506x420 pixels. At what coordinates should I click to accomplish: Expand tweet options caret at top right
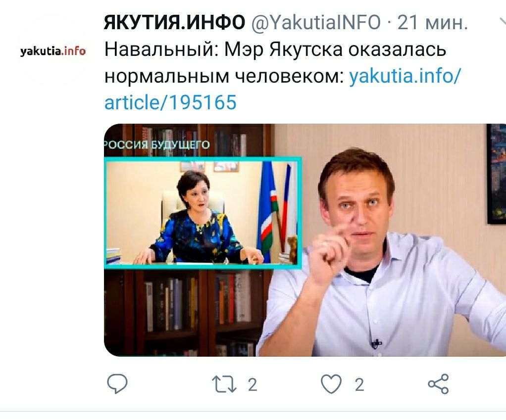pos(503,22)
